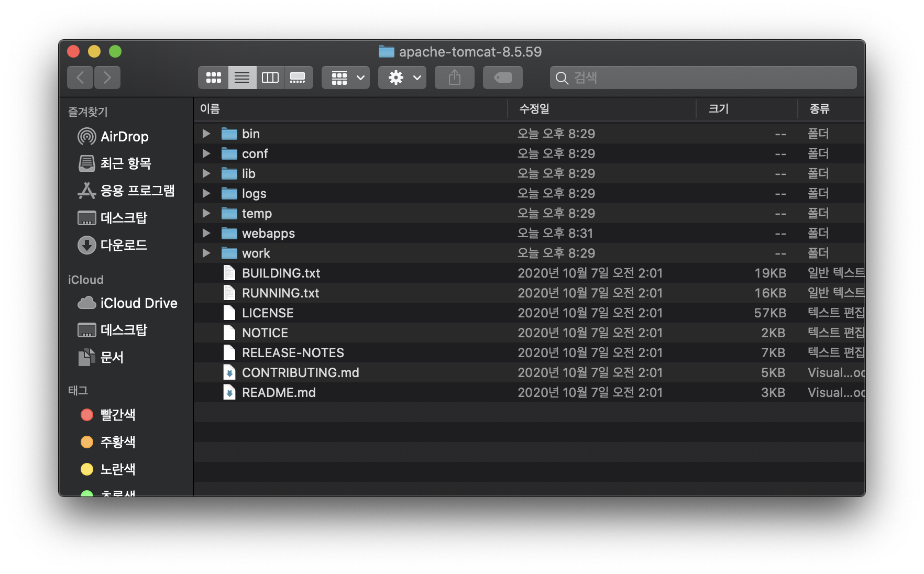
Task: Select the webapps folder icon
Action: coord(229,233)
